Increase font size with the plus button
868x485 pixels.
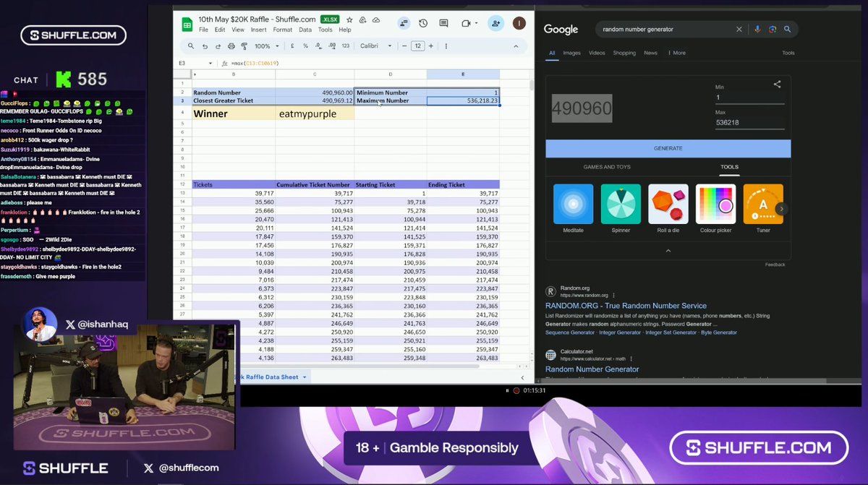pyautogui.click(x=430, y=46)
